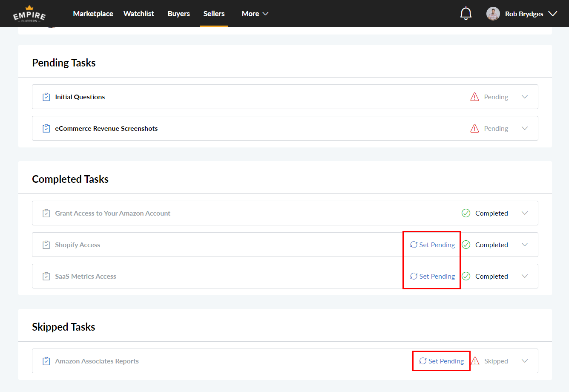Click the SaaS Metrics Access clipboard icon

(46, 276)
